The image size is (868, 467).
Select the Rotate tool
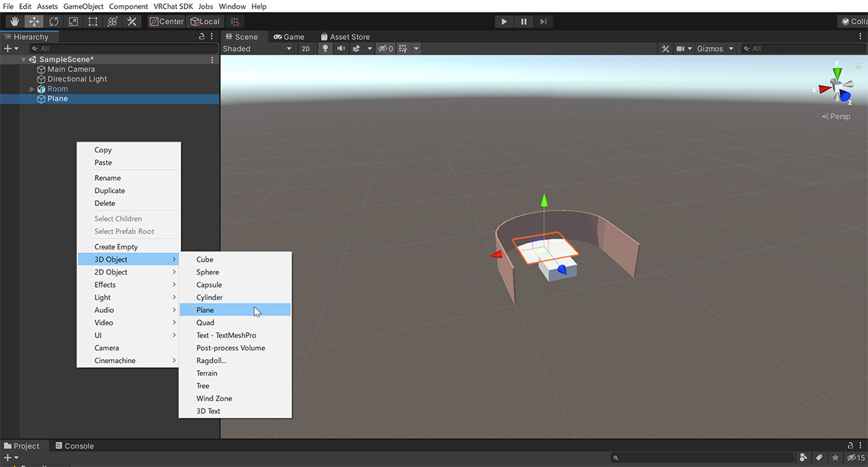[x=54, y=22]
